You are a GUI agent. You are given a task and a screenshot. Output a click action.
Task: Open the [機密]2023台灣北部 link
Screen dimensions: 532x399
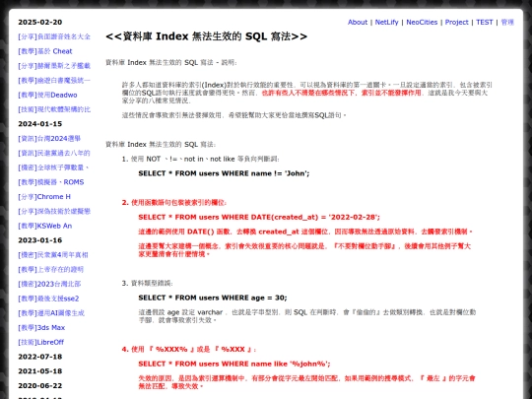[x=49, y=284]
